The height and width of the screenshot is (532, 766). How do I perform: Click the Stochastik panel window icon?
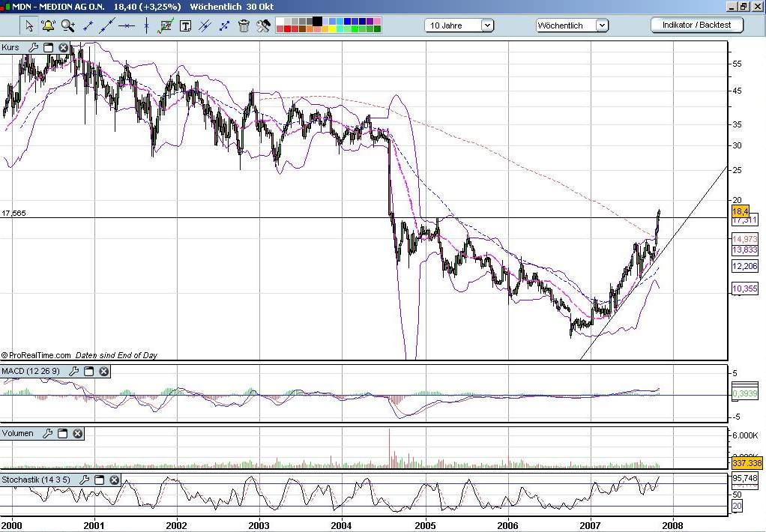[99, 480]
